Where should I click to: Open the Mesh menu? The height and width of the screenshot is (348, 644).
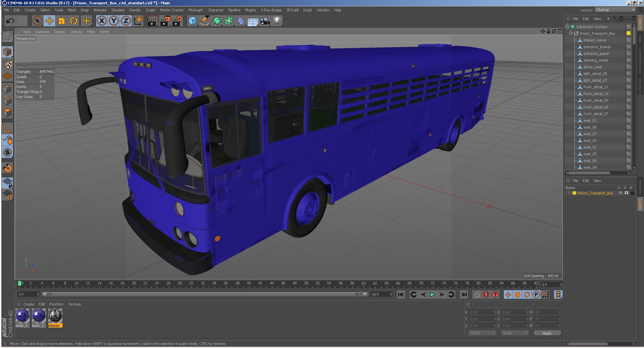72,10
